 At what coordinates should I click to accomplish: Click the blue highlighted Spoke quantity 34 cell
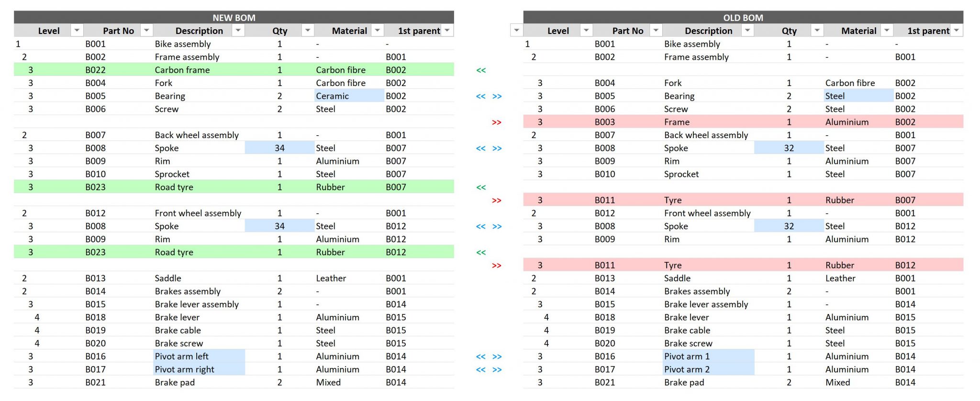coord(279,148)
